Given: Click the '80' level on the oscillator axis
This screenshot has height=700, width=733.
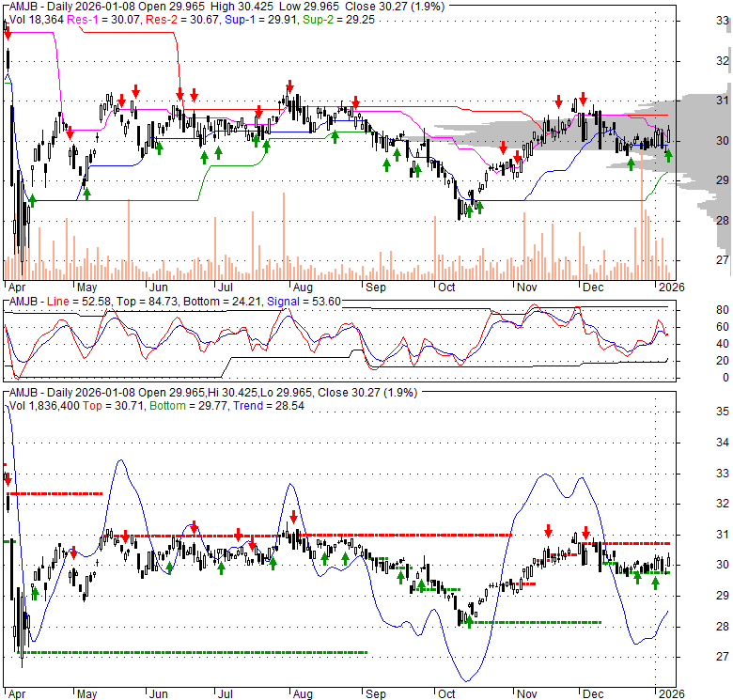Looking at the screenshot, I should click(723, 310).
